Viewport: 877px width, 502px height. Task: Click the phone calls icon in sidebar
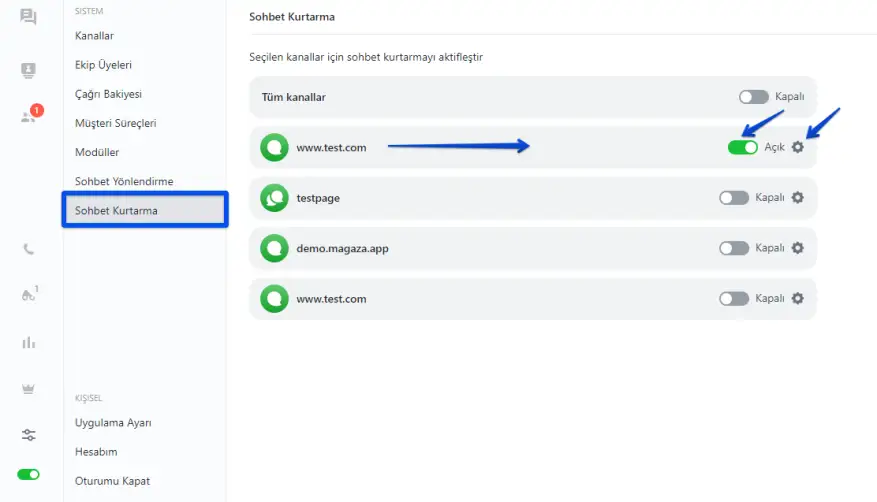[28, 249]
